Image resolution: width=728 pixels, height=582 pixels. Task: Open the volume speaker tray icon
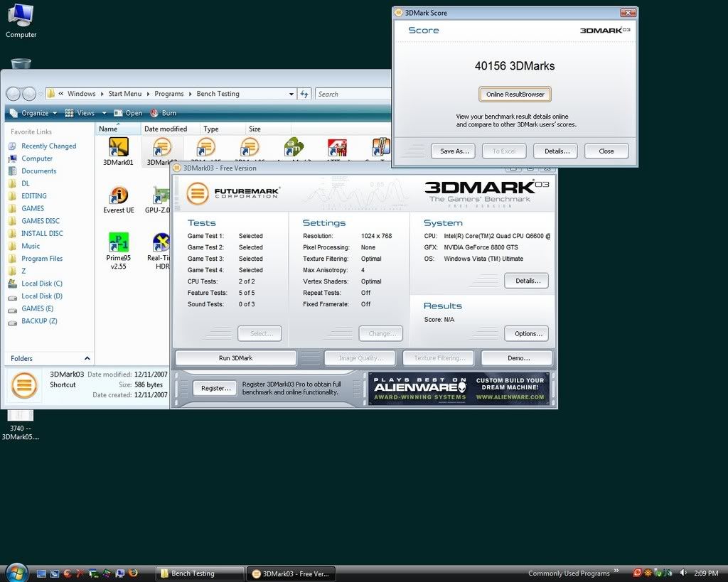(x=683, y=573)
